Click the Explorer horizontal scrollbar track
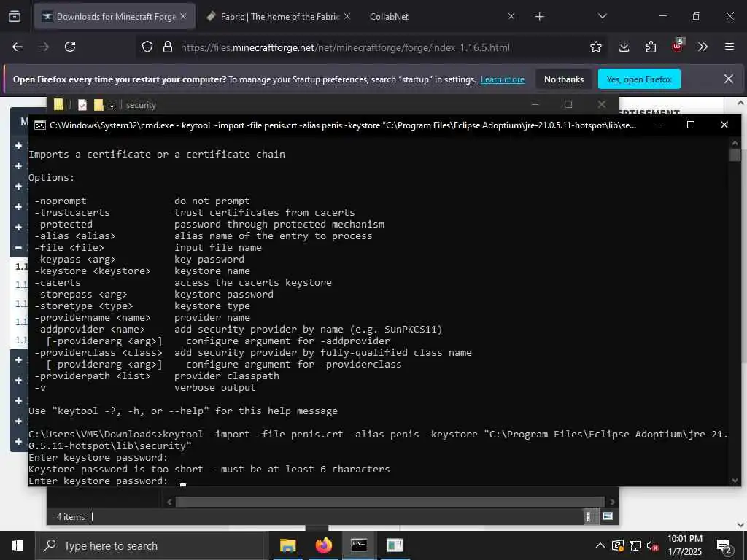Screen dimensions: 747x560 click(x=390, y=502)
